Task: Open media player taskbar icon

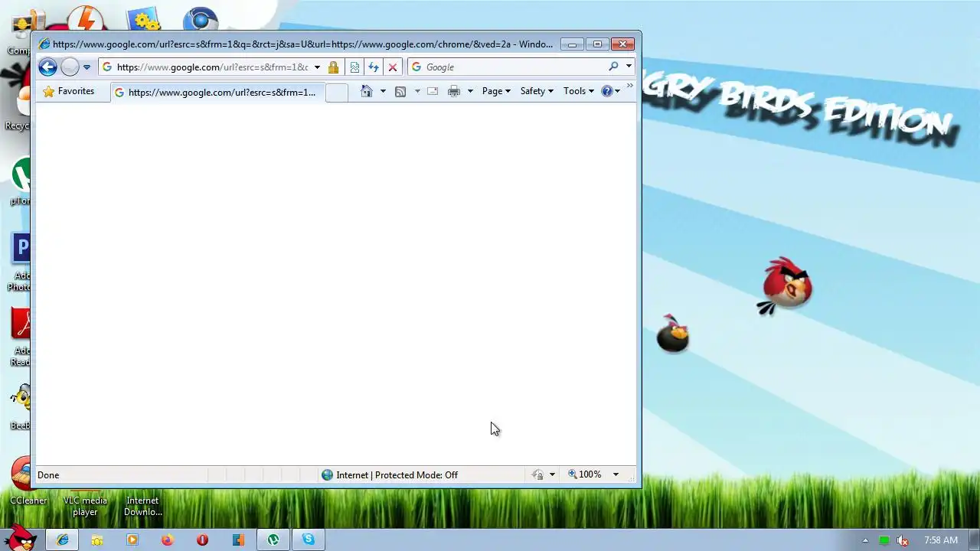Action: [x=132, y=540]
